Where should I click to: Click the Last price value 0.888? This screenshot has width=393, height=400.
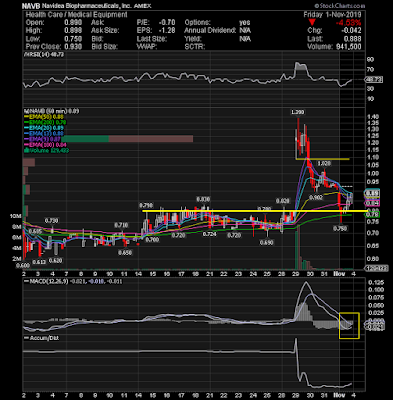point(352,39)
